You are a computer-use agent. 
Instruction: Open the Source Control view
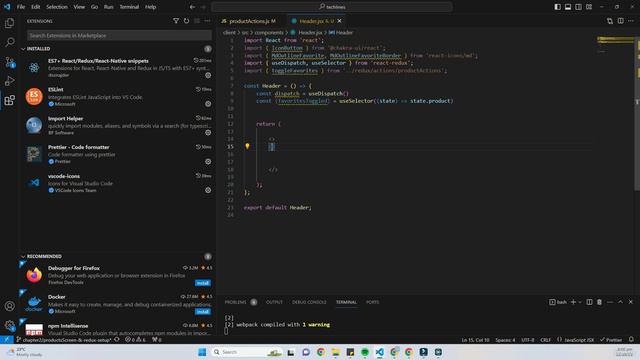click(x=9, y=62)
